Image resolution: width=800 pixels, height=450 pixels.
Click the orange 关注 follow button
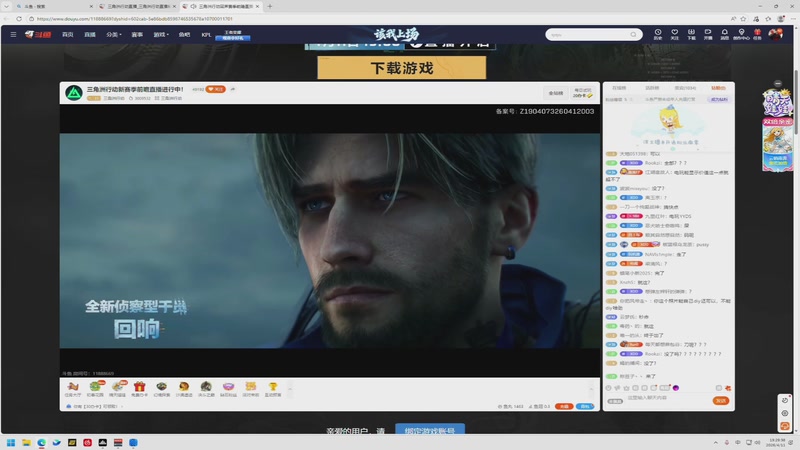click(215, 89)
